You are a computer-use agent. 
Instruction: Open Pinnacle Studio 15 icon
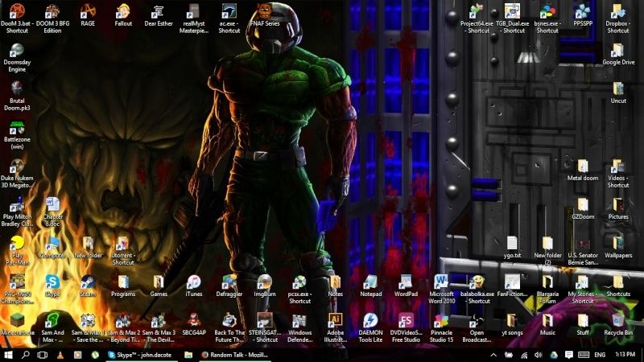pos(441,320)
